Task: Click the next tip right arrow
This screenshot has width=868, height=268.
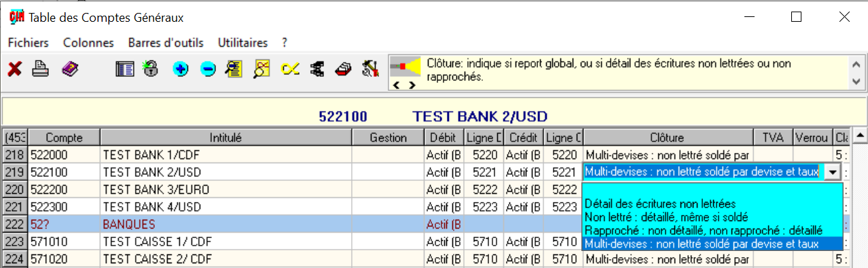Action: [x=412, y=85]
